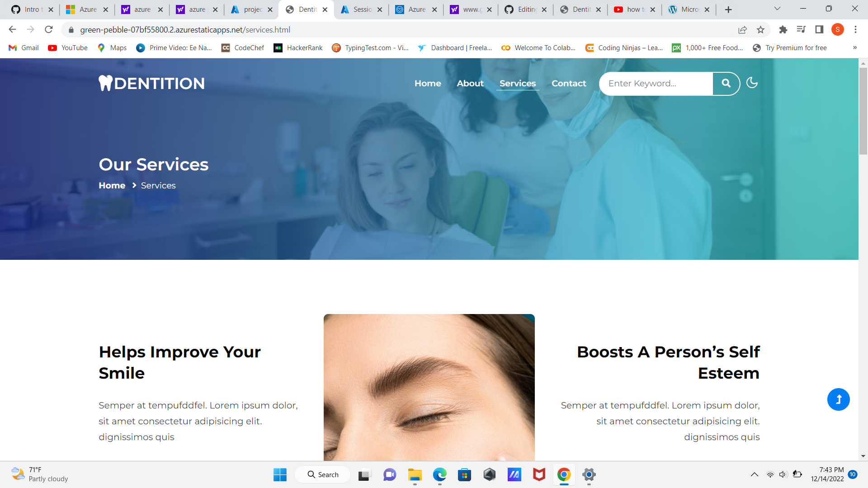Screen dimensions: 868x488
Task: Click the share page icon in the address bar
Action: point(742,30)
